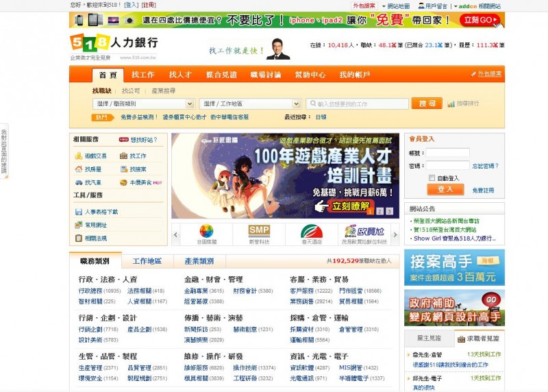This screenshot has height=392, width=548.
Task: Open the 網站地圖 dropdown at top
Action: tap(397, 6)
